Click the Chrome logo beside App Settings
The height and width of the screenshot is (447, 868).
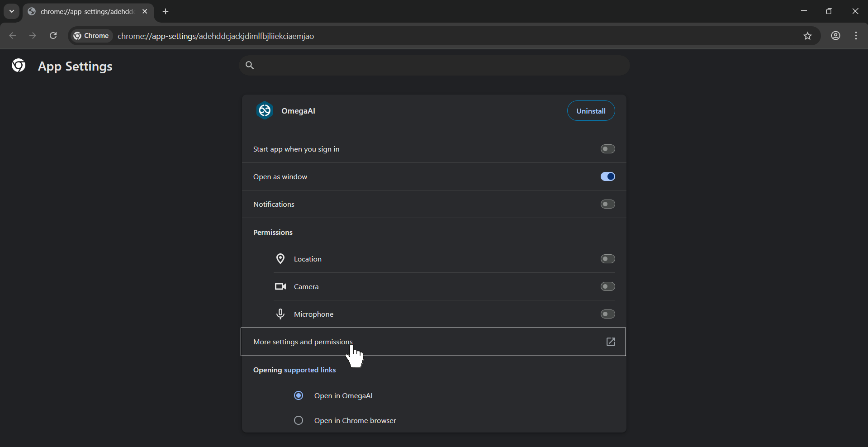pos(19,66)
